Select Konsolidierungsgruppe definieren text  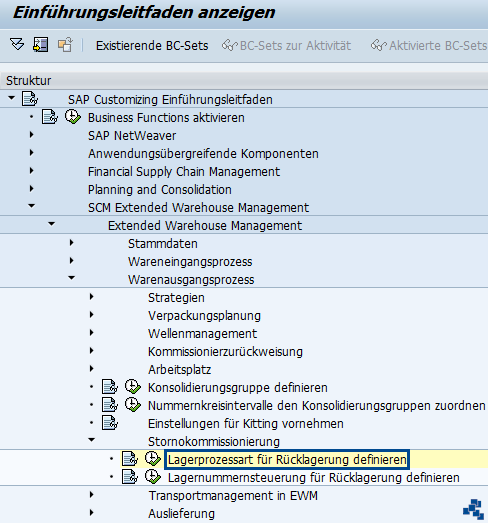coord(238,388)
